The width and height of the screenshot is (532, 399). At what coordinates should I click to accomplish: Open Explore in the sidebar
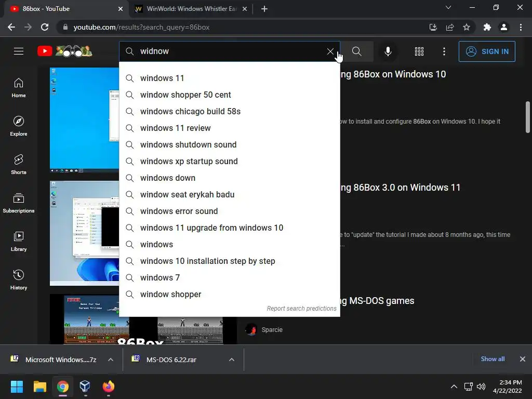coord(19,126)
